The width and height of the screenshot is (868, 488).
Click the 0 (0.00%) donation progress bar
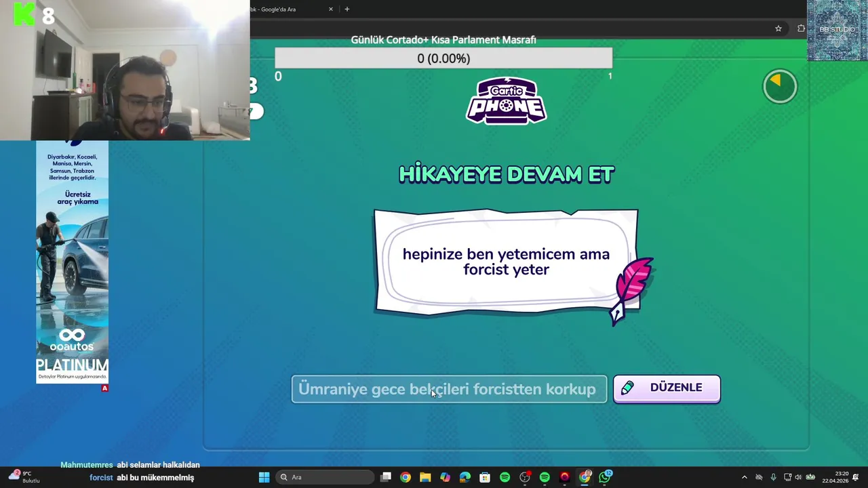point(443,58)
